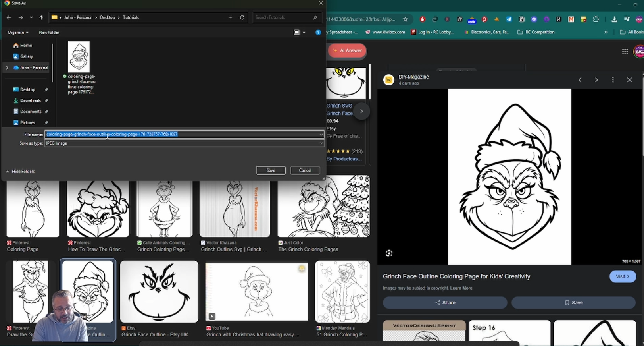Collapse folders with Hide Folders

(x=20, y=172)
